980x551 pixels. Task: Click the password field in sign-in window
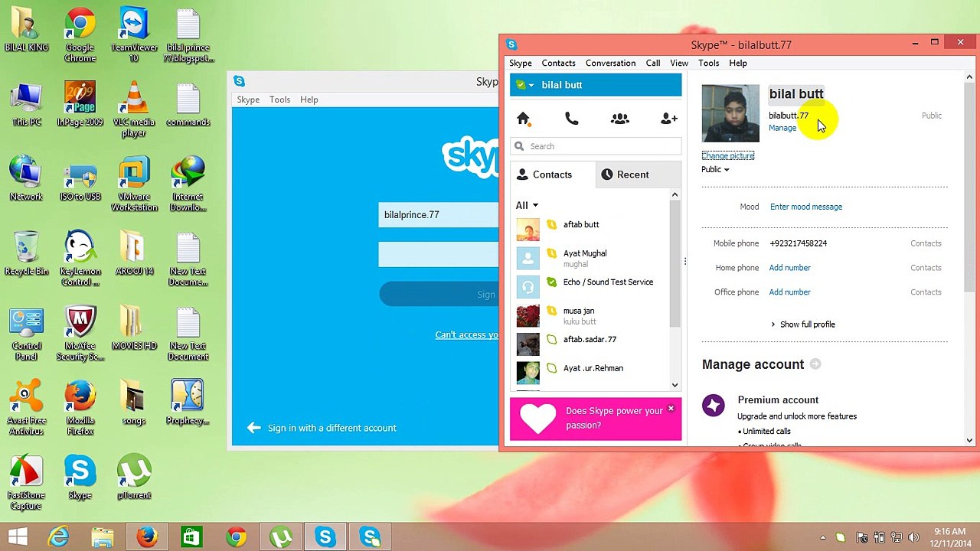pyautogui.click(x=439, y=254)
